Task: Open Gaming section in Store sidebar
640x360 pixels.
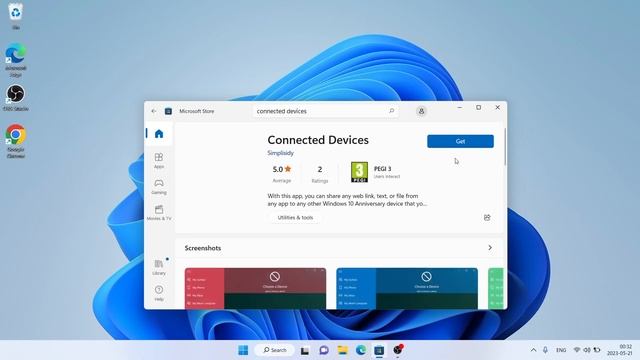Action: [x=159, y=187]
